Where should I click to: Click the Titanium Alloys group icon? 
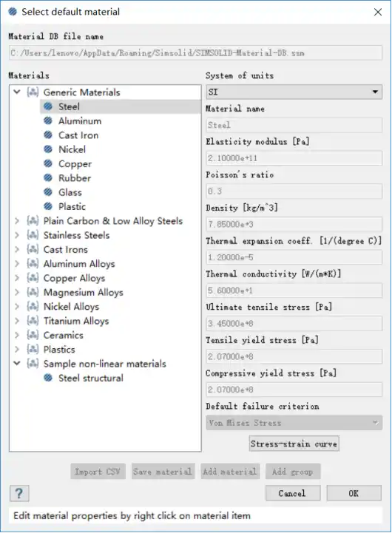click(33, 321)
